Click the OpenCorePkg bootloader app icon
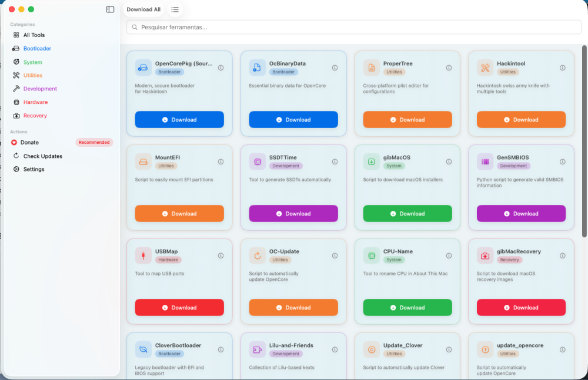The width and height of the screenshot is (588, 380). click(143, 68)
